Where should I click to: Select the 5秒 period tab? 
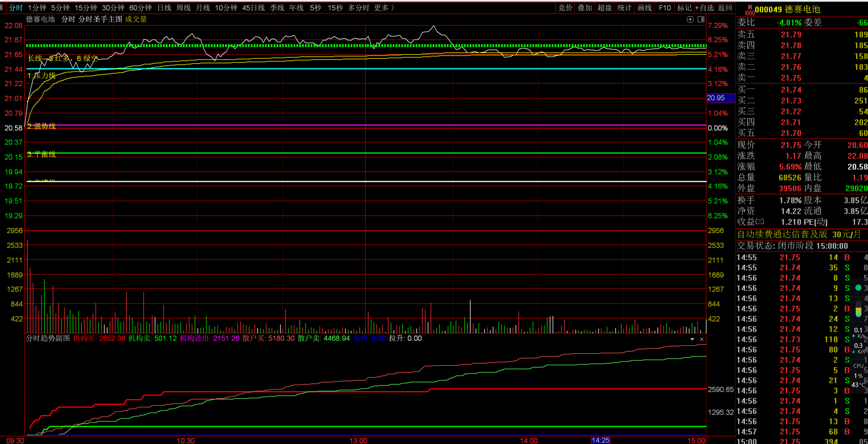tap(315, 8)
